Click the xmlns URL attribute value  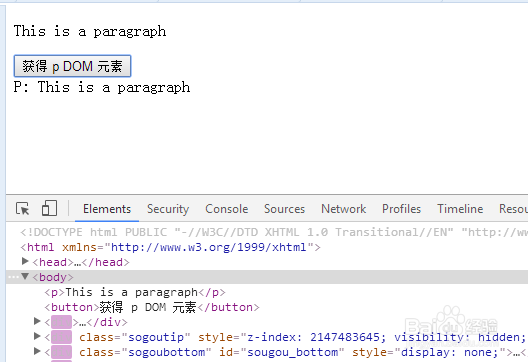[x=209, y=248]
